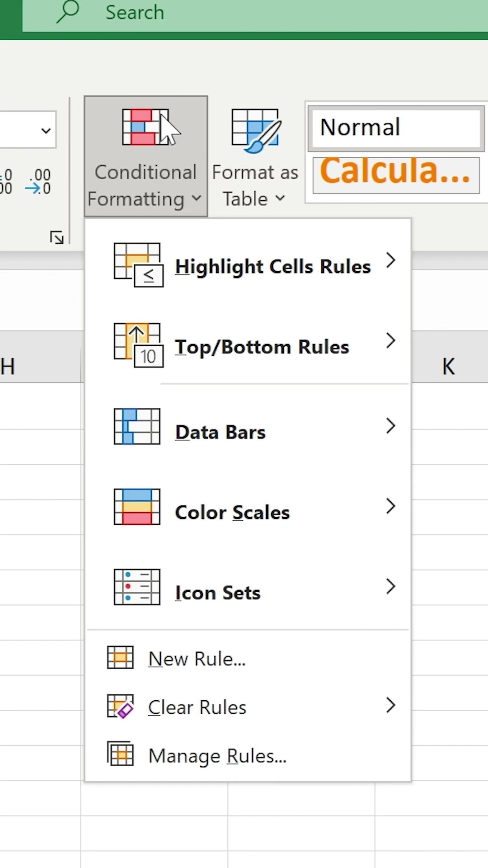
Task: Open the Number group dialog launcher
Action: tap(57, 237)
